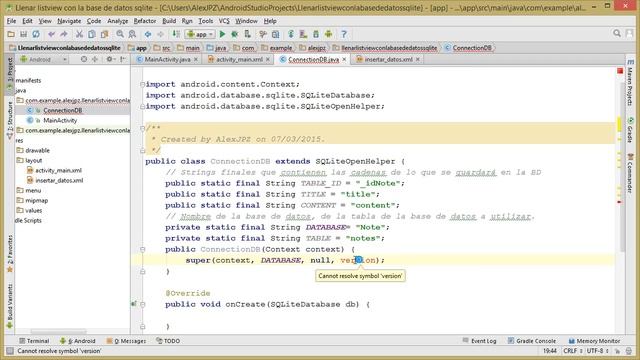
Task: Collapse the ConnectionDB constructor fold
Action: (142, 249)
